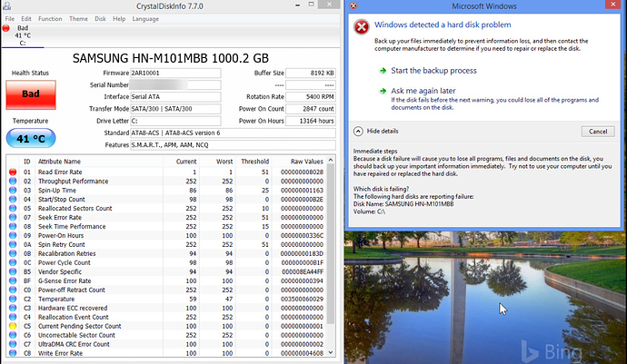Click the Current column header
This screenshot has height=364, width=627.
(x=186, y=162)
